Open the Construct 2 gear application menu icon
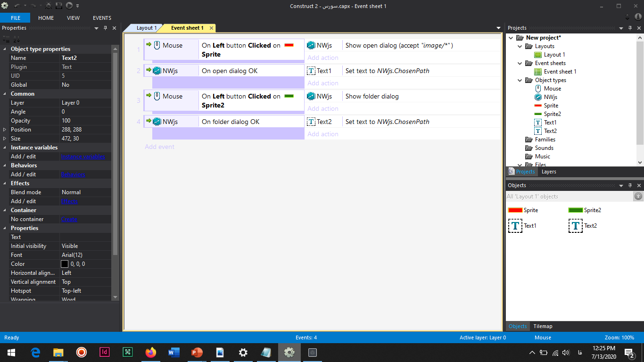The height and width of the screenshot is (362, 644). coord(5,6)
